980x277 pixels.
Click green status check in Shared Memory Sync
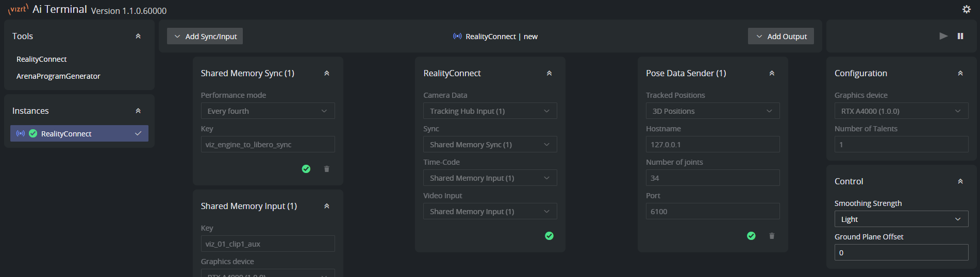(x=306, y=169)
